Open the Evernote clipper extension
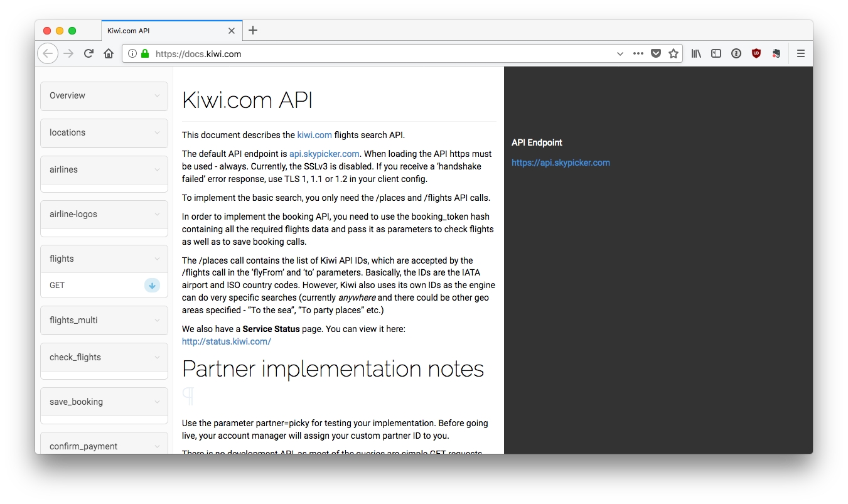The height and width of the screenshot is (504, 848). pos(776,54)
